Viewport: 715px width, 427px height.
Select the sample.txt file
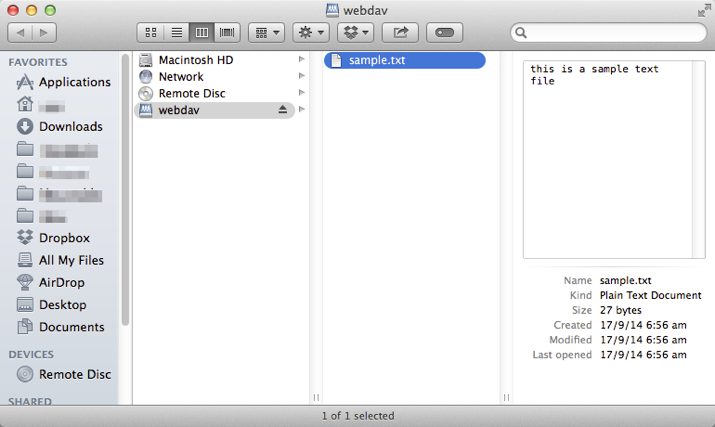coord(404,60)
